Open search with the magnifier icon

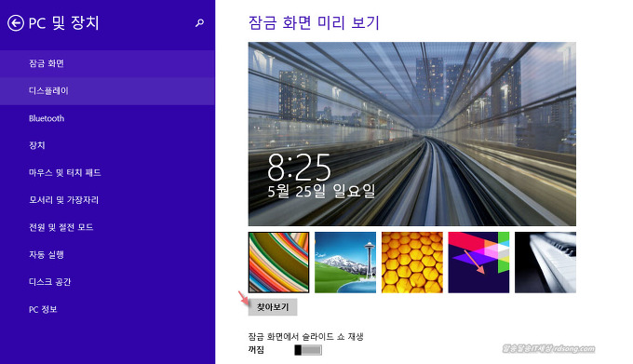click(x=199, y=23)
